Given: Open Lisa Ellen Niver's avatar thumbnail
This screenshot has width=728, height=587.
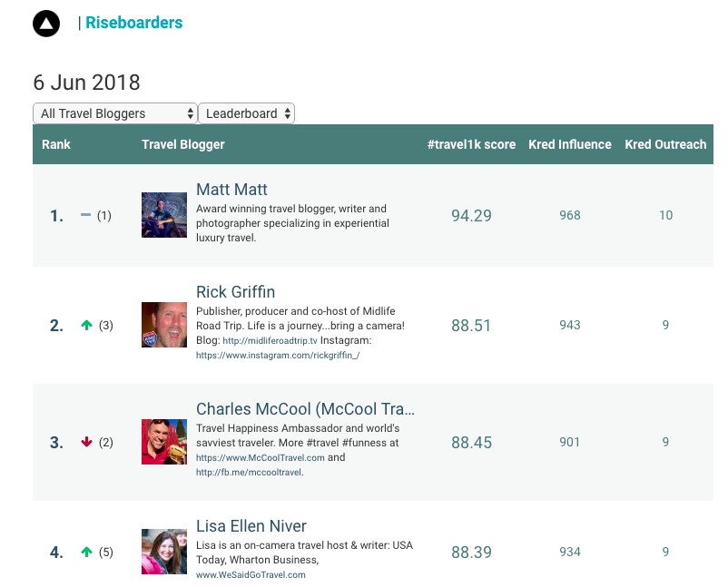Looking at the screenshot, I should coord(164,552).
